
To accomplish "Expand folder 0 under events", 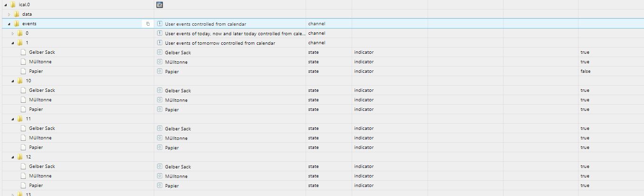I will (x=13, y=33).
